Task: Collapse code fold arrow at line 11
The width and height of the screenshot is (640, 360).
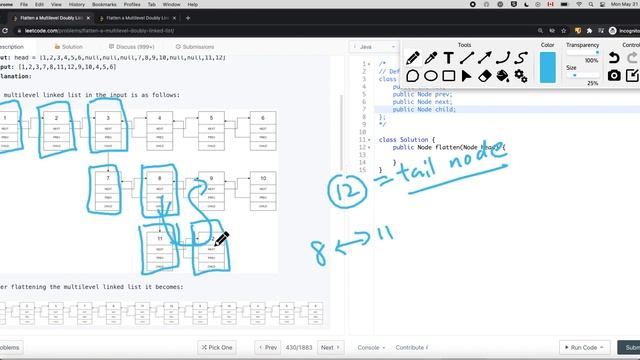Action: pyautogui.click(x=369, y=140)
